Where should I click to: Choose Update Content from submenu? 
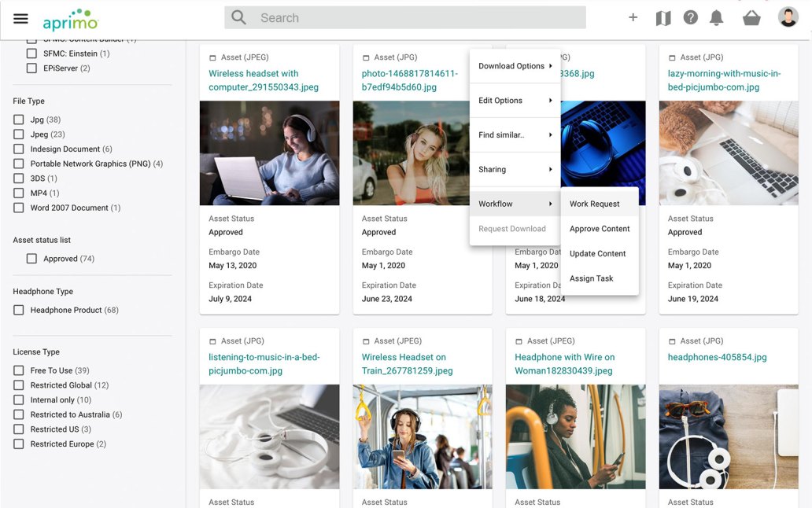600,253
